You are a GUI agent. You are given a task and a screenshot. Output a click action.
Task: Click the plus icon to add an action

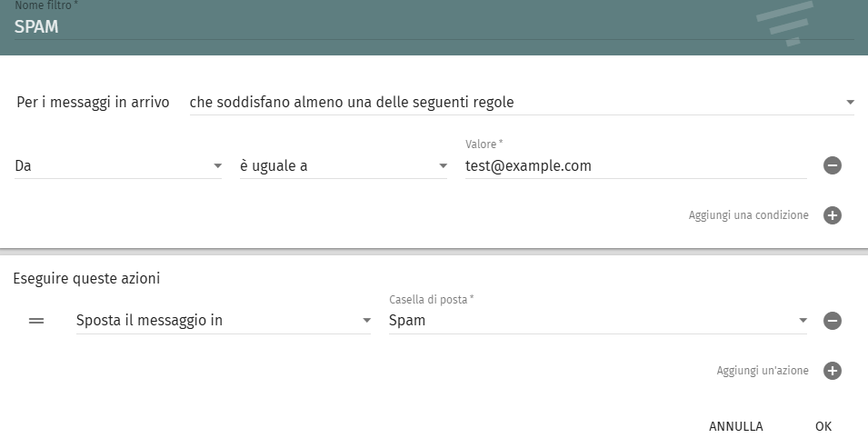click(x=833, y=371)
